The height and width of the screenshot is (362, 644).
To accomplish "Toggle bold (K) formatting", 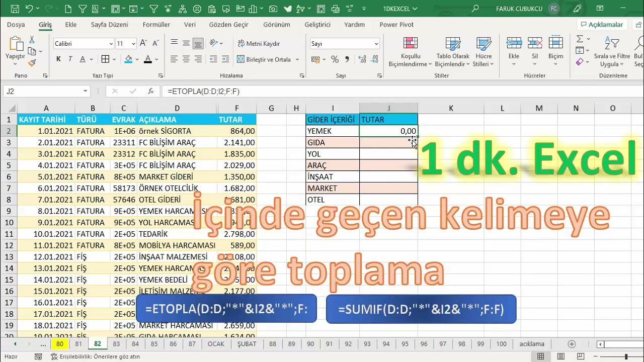I will click(58, 59).
